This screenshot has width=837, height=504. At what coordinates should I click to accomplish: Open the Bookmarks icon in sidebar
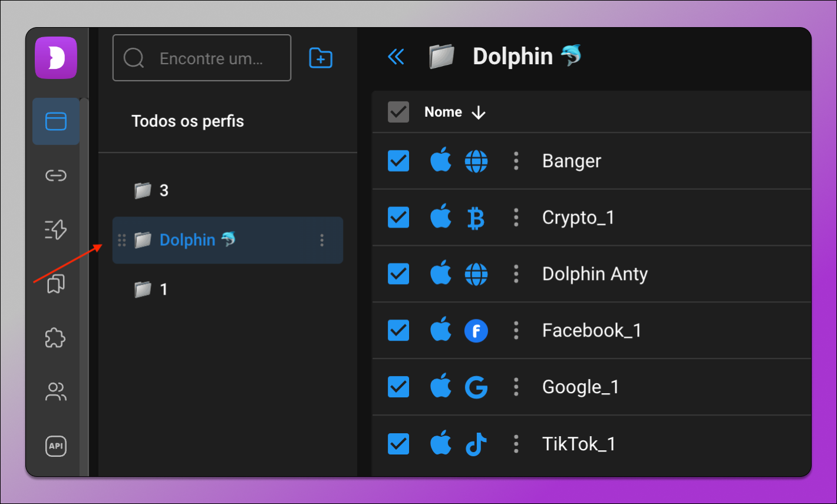coord(56,284)
